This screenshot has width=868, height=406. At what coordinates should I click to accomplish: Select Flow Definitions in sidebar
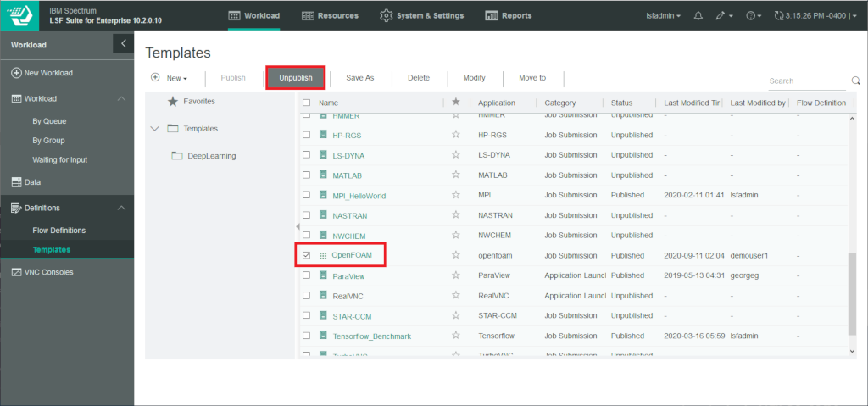[59, 230]
